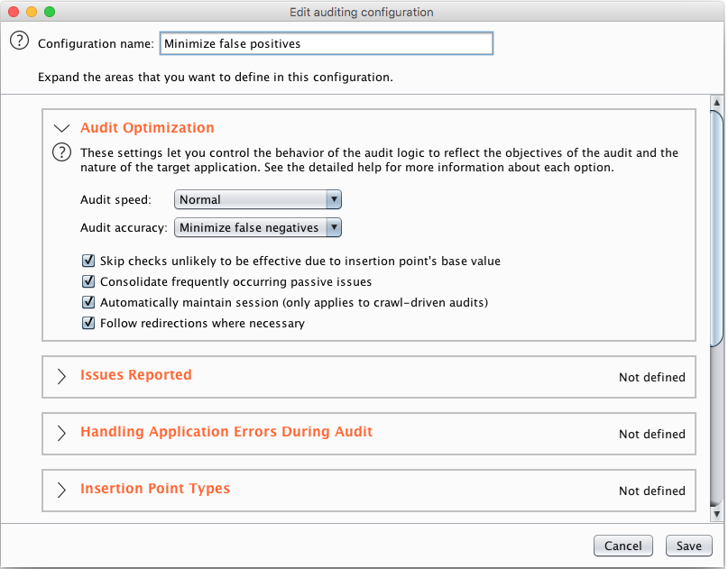This screenshot has height=569, width=728.
Task: Click help icon beside Configuration name
Action: (20, 41)
